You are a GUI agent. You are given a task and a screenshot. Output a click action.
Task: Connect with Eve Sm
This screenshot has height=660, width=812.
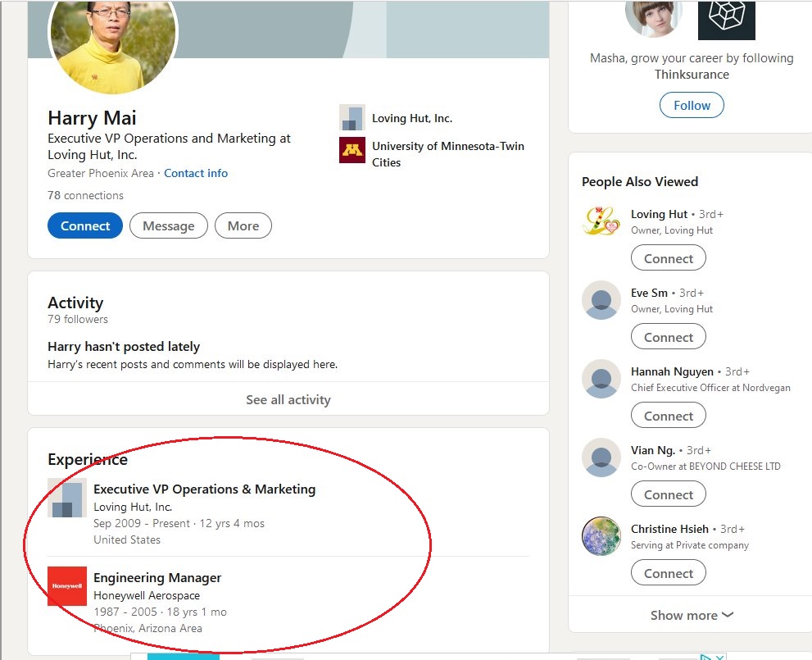coord(668,337)
